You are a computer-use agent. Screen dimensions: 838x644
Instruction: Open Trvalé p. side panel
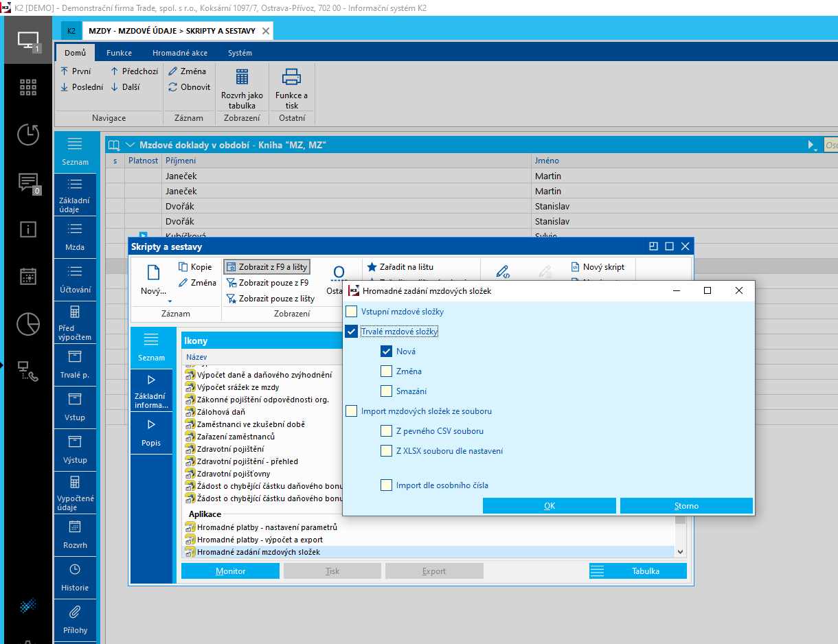(75, 365)
